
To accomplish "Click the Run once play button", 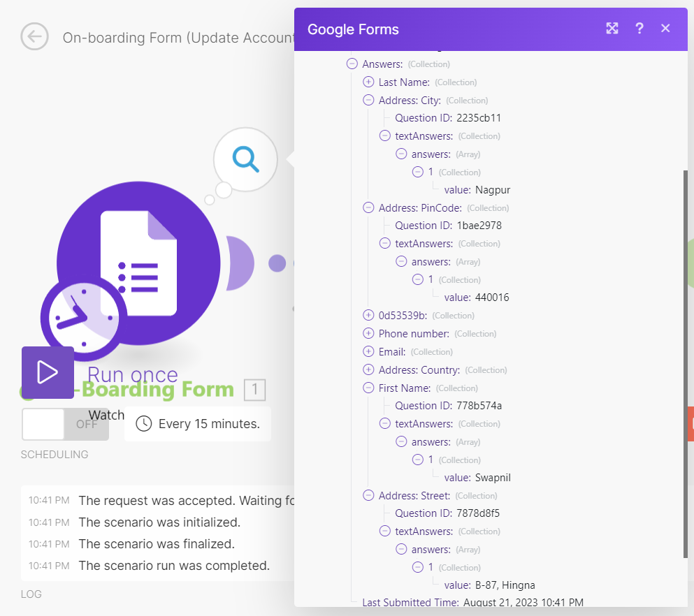I will coord(48,372).
